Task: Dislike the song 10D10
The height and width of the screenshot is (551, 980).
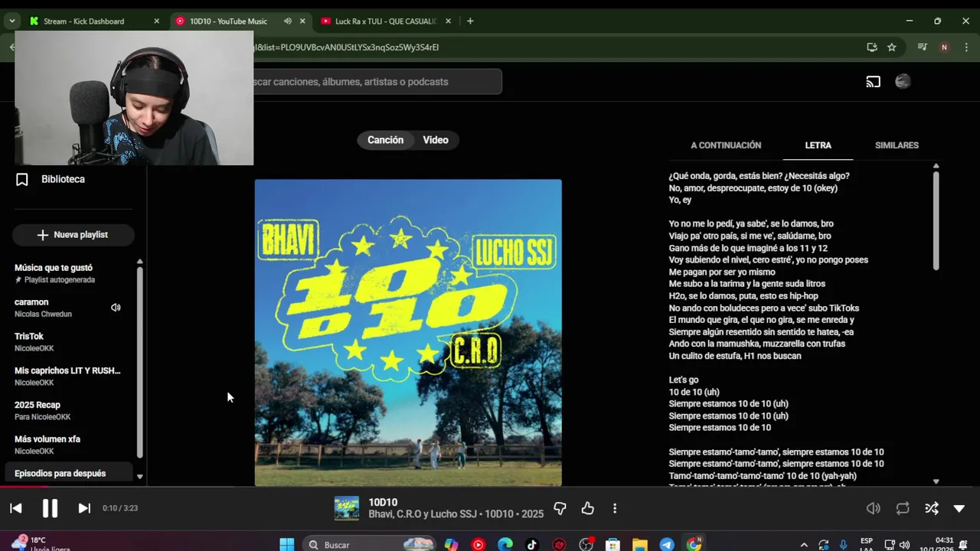Action: (x=560, y=508)
